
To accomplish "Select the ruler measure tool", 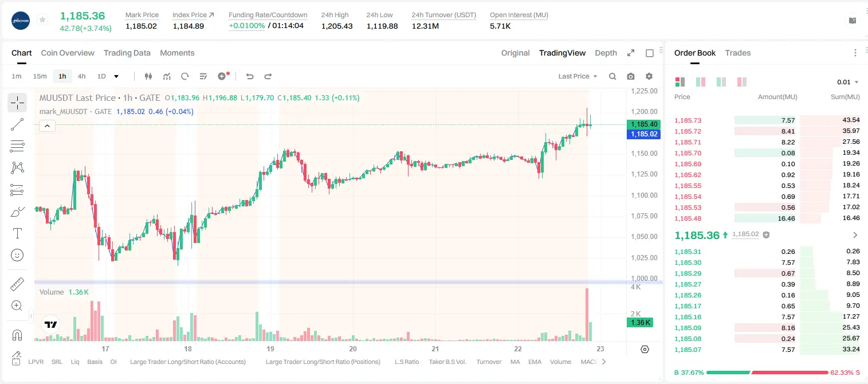I will tap(17, 284).
